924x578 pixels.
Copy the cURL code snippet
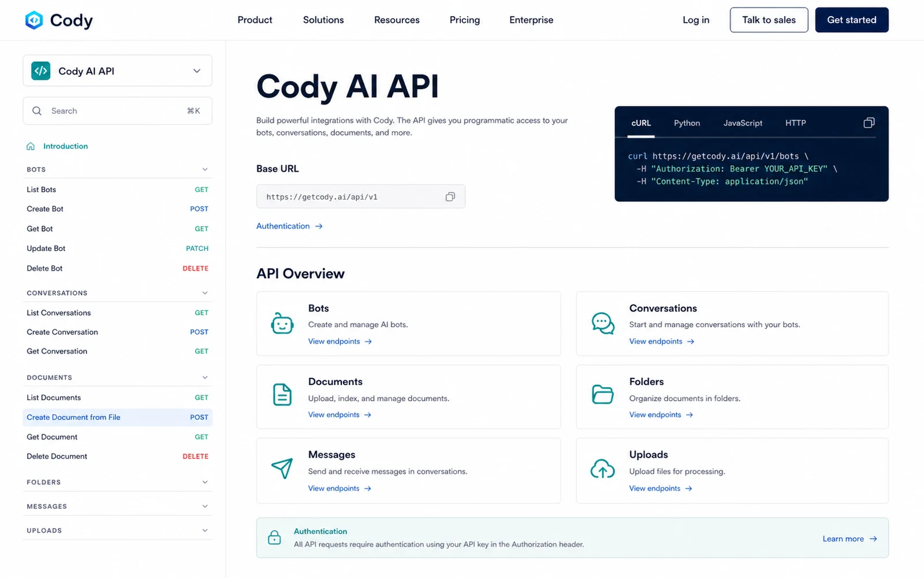869,123
